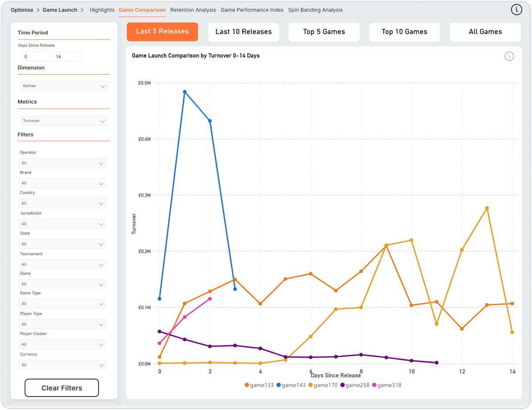532x410 pixels.
Task: Open the Turnover metrics dropdown
Action: [64, 121]
